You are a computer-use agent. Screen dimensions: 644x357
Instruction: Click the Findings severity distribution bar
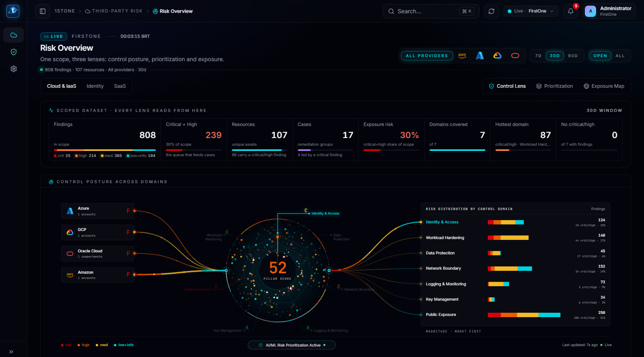pyautogui.click(x=105, y=150)
